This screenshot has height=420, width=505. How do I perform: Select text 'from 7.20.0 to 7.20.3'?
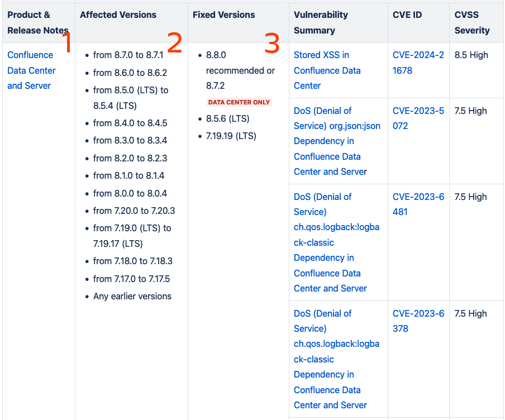[134, 211]
